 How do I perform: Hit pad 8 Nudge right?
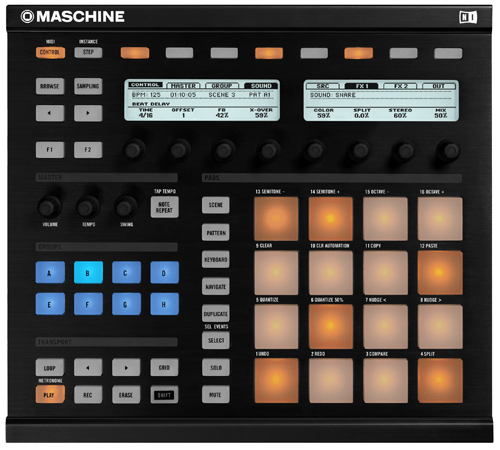pyautogui.click(x=440, y=327)
